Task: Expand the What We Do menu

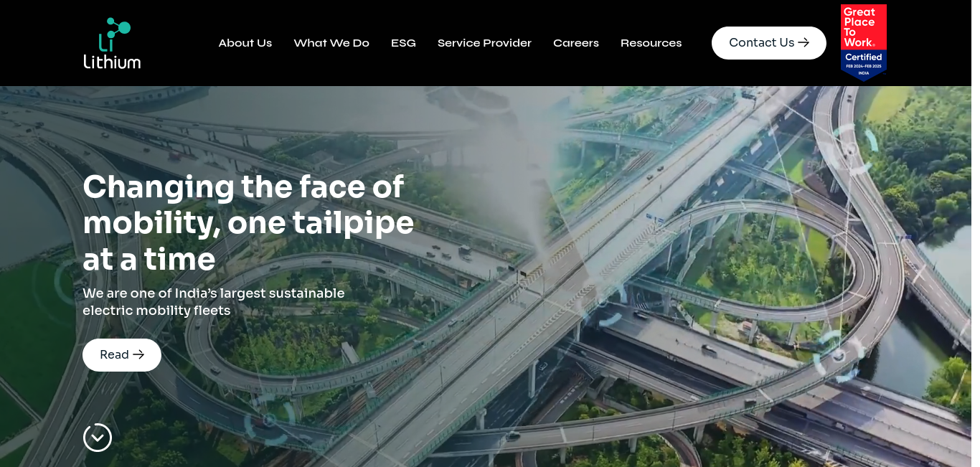Action: [x=331, y=43]
